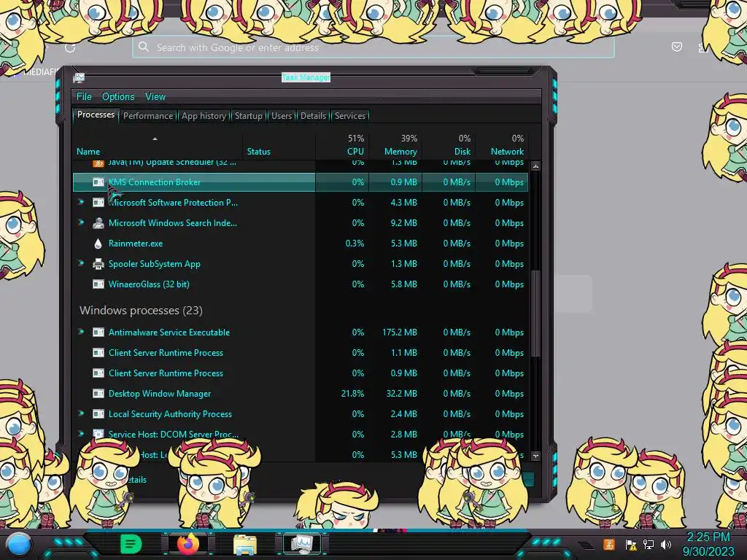Click the Desktop Window Manager icon
Image resolution: width=747 pixels, height=560 pixels.
[98, 394]
